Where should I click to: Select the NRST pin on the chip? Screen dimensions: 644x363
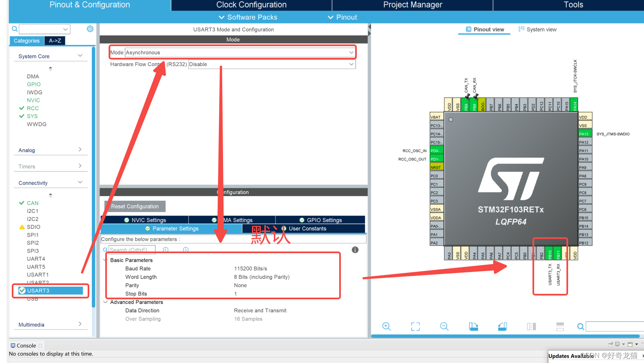coord(436,167)
